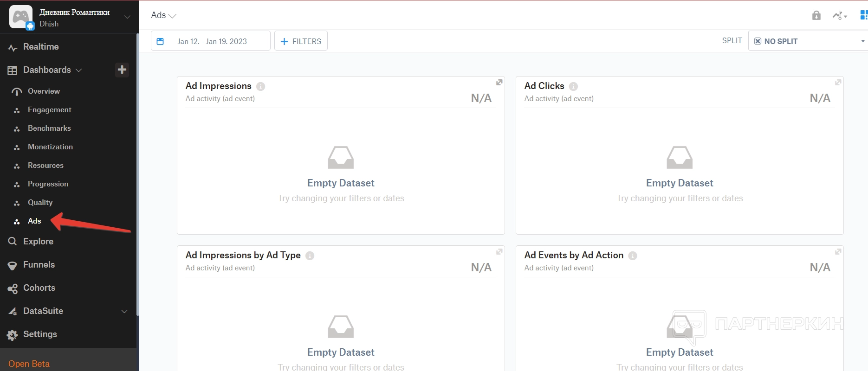Click the calendar icon in date picker
The image size is (868, 371).
click(160, 41)
